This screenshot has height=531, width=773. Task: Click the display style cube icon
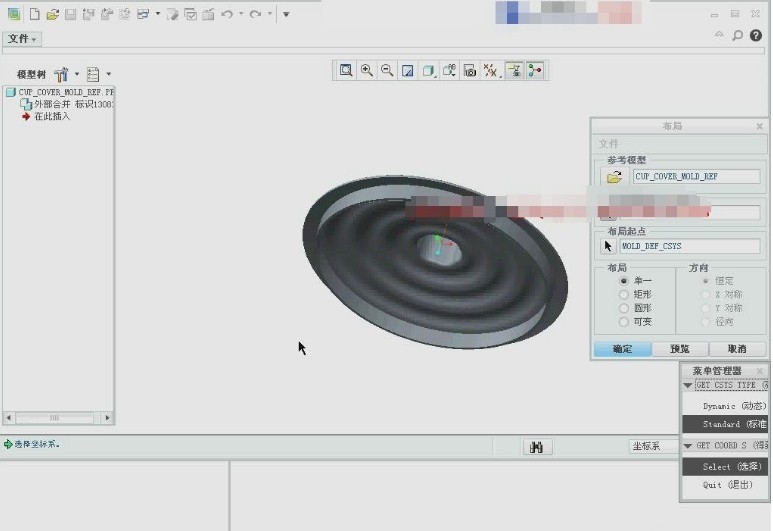tap(428, 71)
